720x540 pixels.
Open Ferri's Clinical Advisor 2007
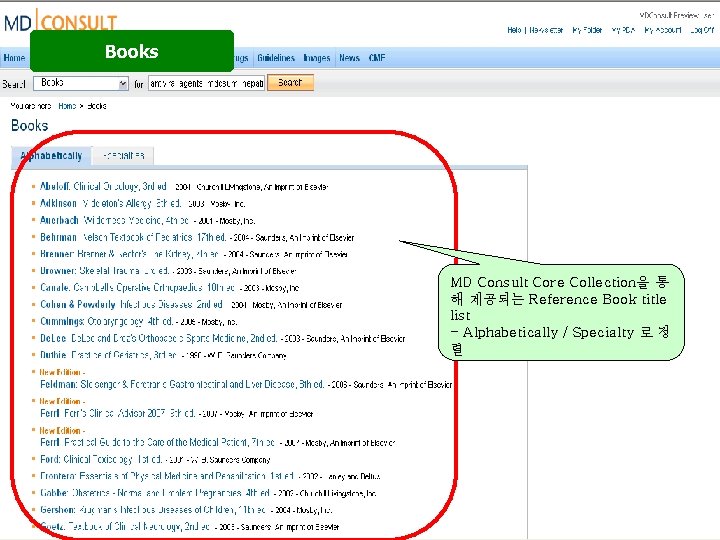coord(118,413)
